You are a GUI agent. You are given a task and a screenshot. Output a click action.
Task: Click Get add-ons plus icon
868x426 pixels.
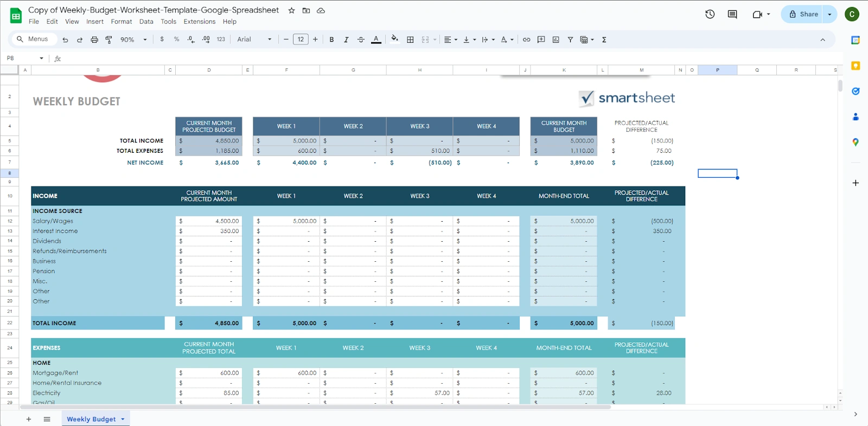[x=856, y=183]
